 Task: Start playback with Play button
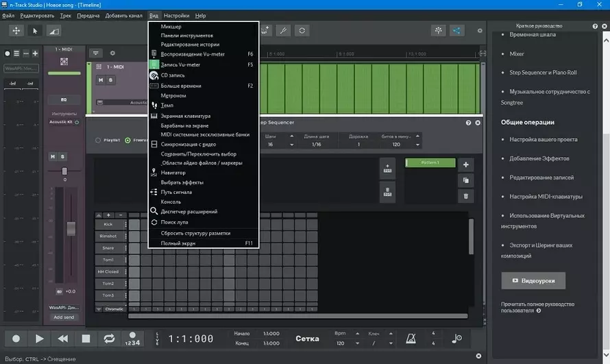click(x=39, y=339)
